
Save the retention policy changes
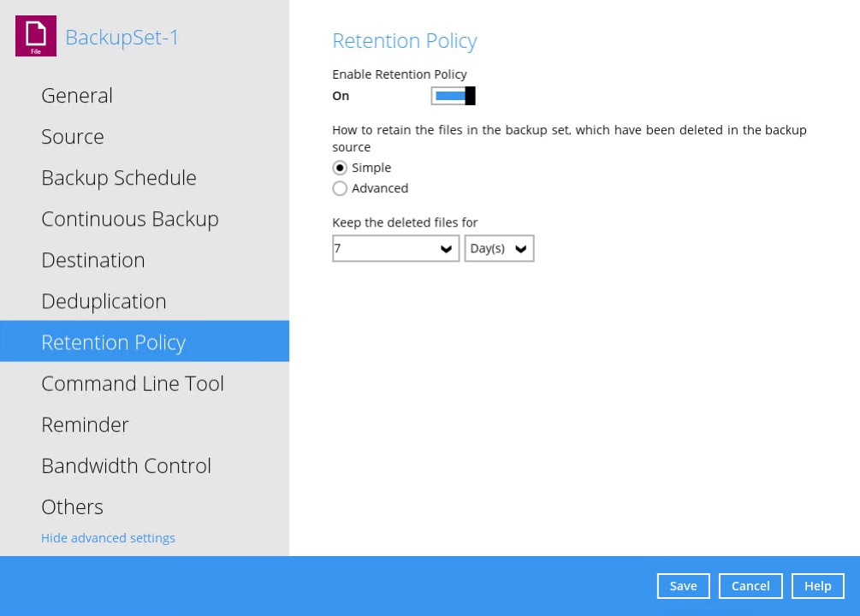[x=683, y=586]
